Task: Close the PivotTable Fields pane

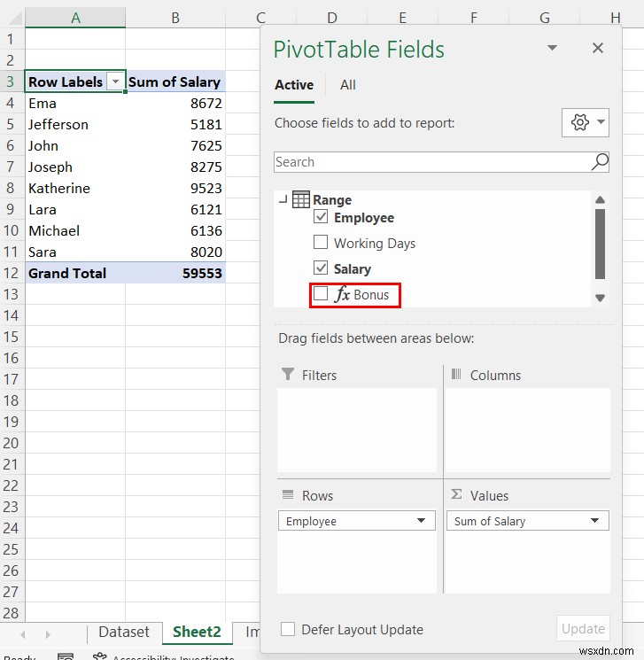Action: click(598, 48)
